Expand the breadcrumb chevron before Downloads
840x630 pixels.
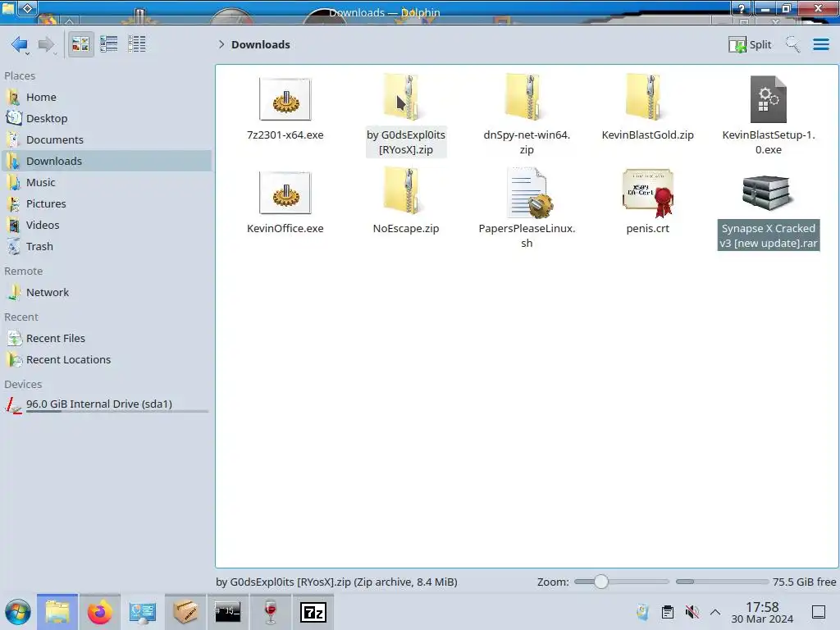click(221, 44)
